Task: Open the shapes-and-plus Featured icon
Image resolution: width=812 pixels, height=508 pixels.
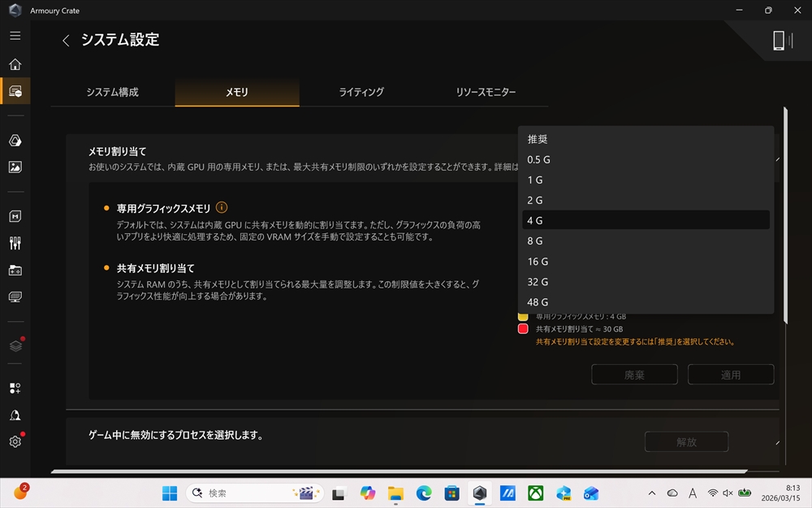Action: pyautogui.click(x=15, y=389)
